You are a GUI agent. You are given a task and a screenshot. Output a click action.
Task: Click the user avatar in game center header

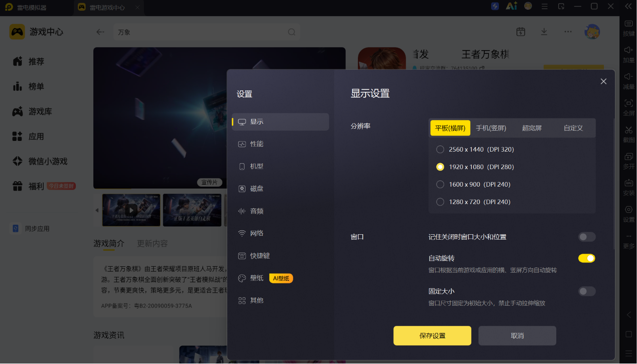pyautogui.click(x=592, y=32)
